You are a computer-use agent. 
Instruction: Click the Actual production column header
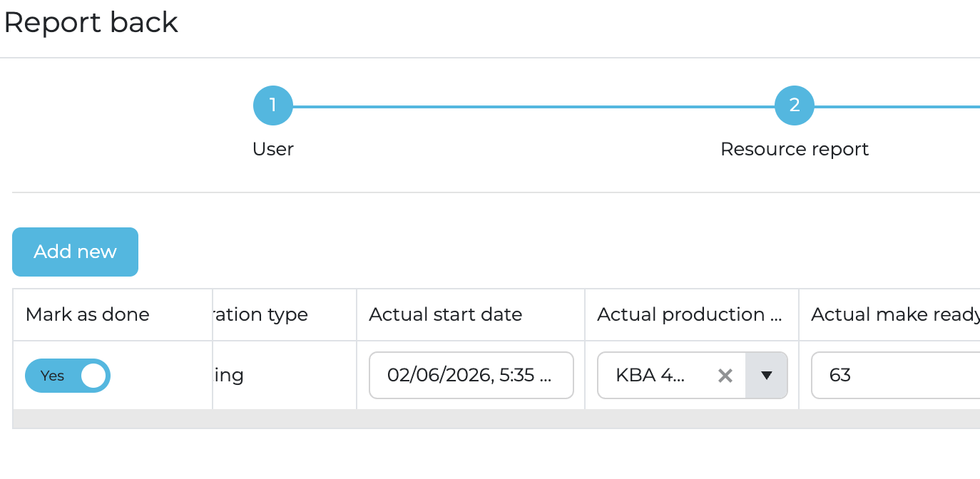[689, 314]
